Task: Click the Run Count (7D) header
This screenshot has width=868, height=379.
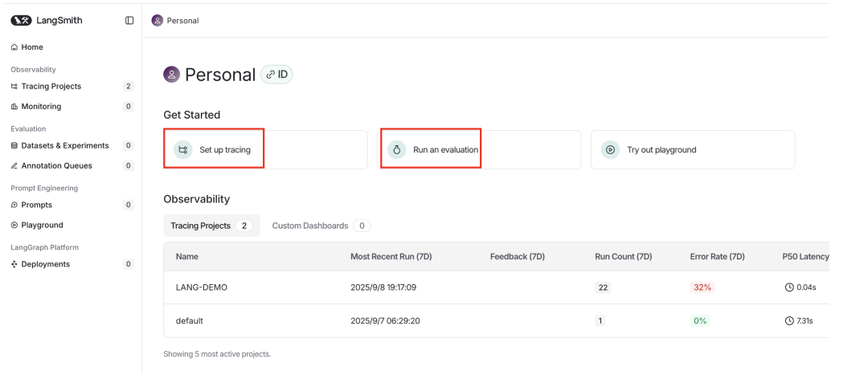Action: click(624, 257)
